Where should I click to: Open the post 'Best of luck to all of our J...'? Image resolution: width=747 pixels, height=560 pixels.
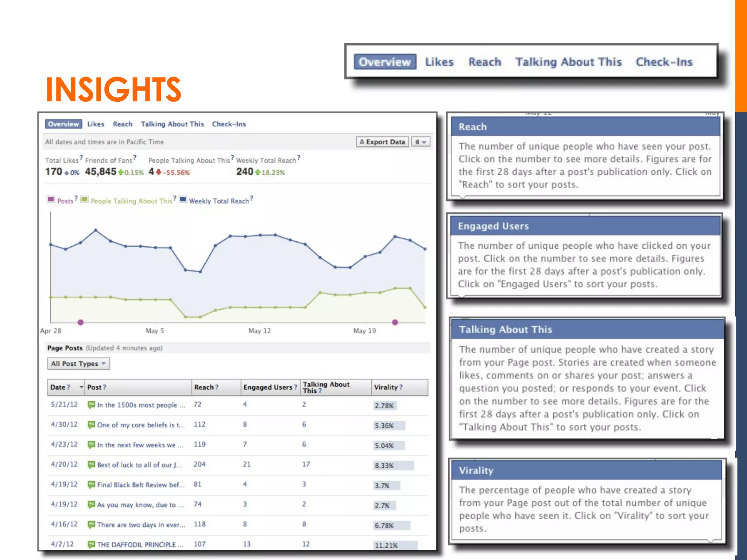pyautogui.click(x=139, y=465)
